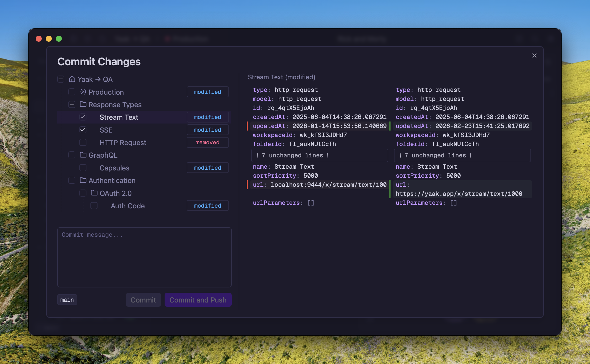The width and height of the screenshot is (590, 364).
Task: Click the Response Types folder icon
Action: pos(83,104)
